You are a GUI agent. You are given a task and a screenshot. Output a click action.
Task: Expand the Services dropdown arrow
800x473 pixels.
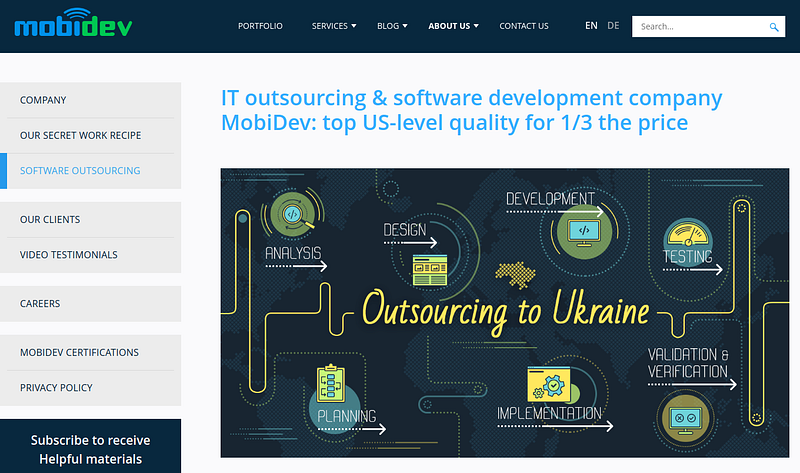click(354, 26)
